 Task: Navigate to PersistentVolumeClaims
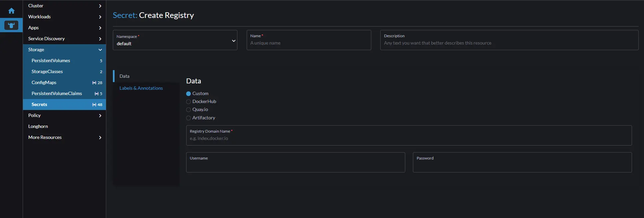[57, 93]
